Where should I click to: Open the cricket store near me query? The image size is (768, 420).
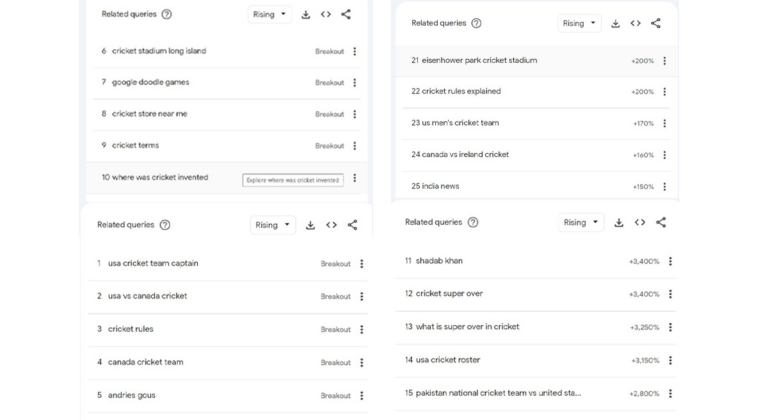coord(150,114)
